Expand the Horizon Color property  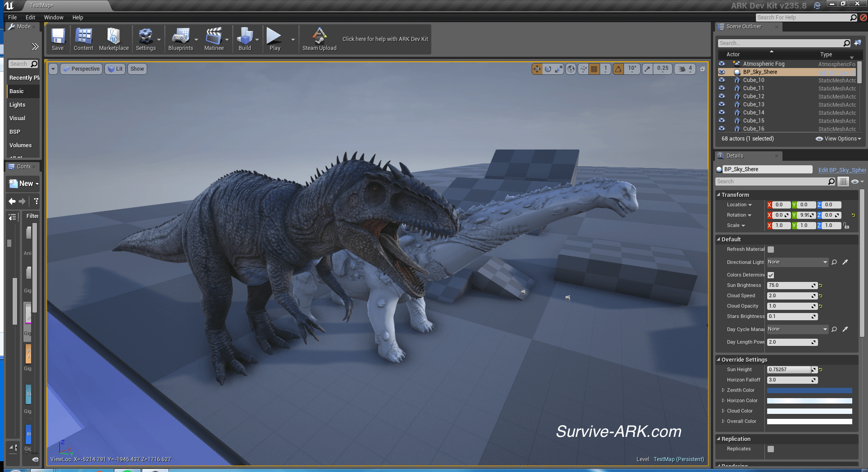723,401
